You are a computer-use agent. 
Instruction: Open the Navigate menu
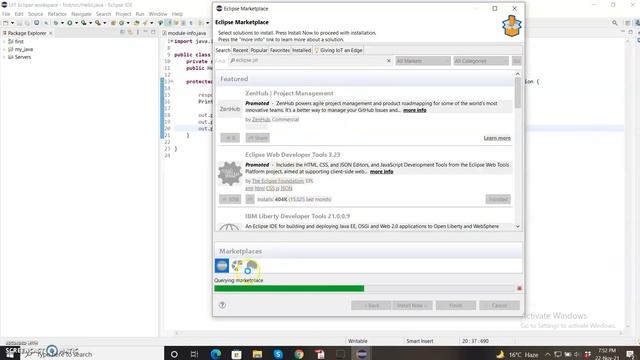(81, 14)
